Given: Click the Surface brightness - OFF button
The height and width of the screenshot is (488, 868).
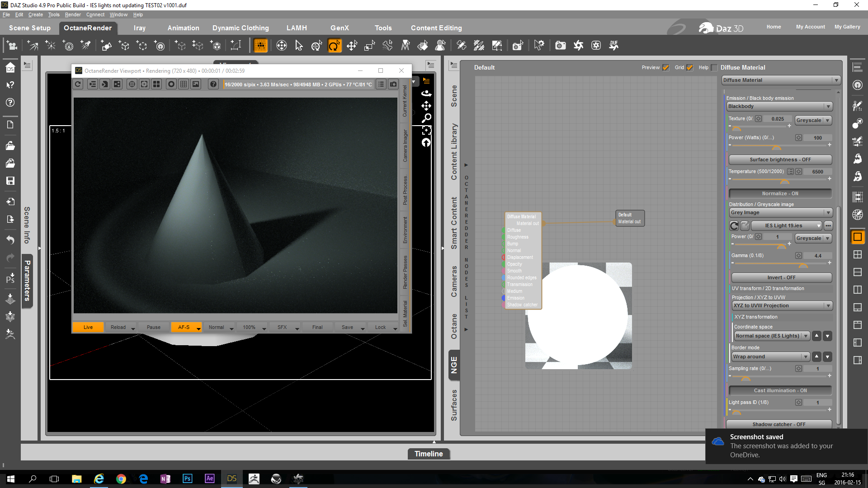Looking at the screenshot, I should coord(780,160).
